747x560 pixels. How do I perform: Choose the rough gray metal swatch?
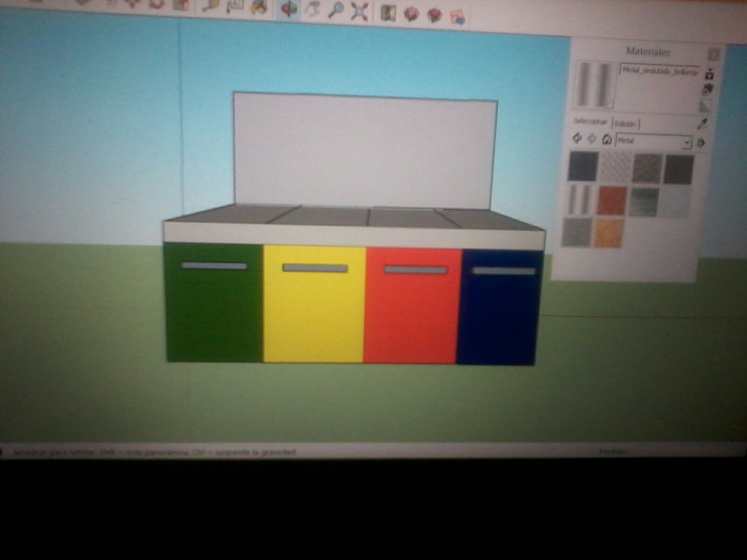(577, 231)
